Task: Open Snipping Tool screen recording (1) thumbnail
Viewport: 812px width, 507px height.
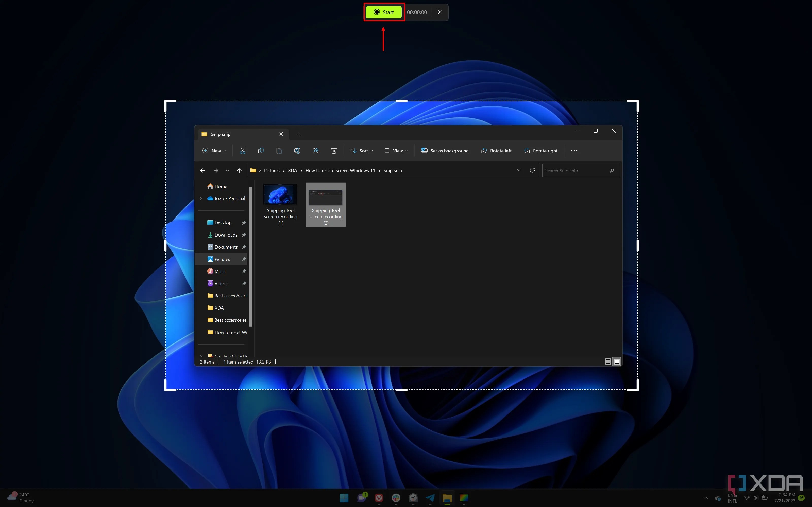Action: 280,194
